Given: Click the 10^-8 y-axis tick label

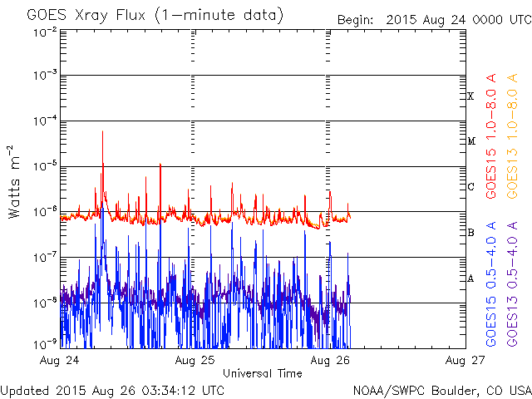Looking at the screenshot, I should click(45, 303).
